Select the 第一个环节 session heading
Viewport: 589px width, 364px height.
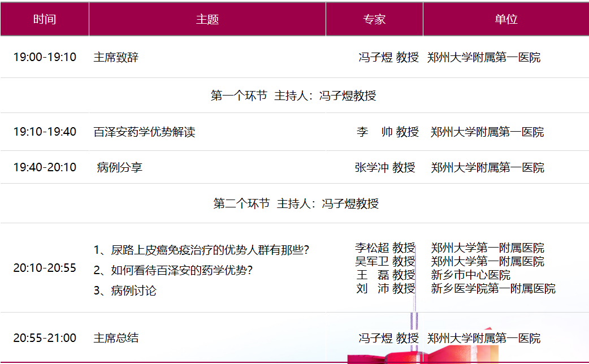click(293, 96)
